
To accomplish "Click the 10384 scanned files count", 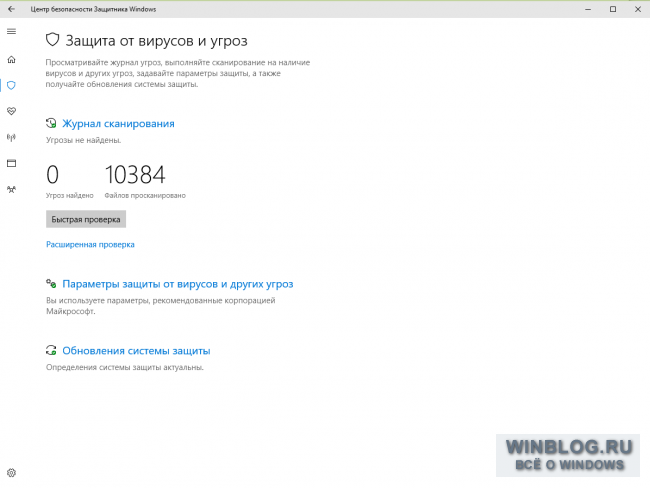I will (x=135, y=175).
